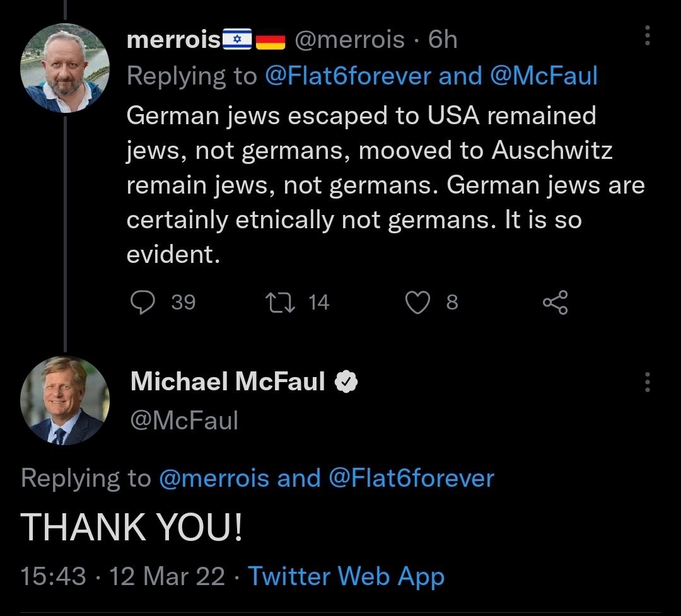Open more options on McFaul tweet
This screenshot has width=681, height=616.
[x=648, y=381]
